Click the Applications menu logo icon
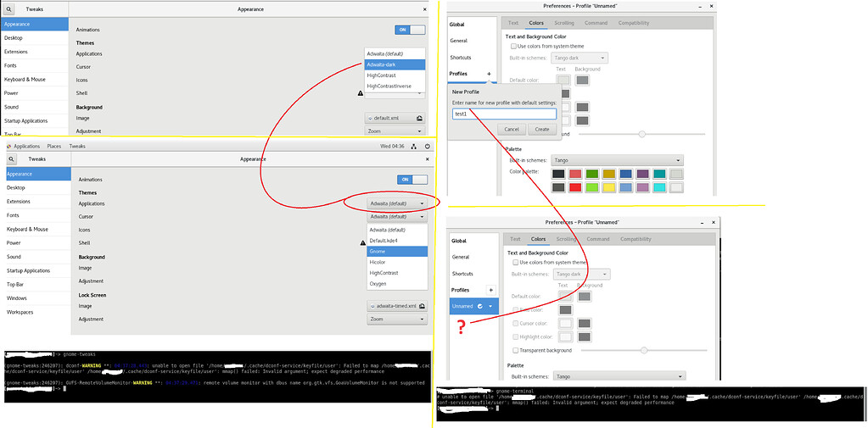Screen dimensions: 868x428 tap(8, 146)
